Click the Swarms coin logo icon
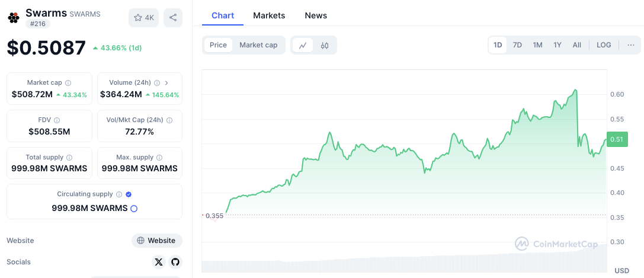This screenshot has width=644, height=278. [x=14, y=18]
